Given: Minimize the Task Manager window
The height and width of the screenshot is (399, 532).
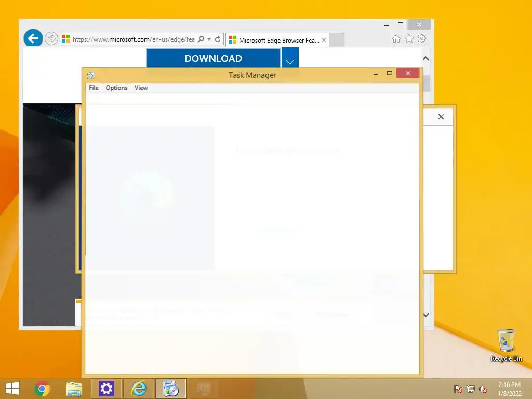Looking at the screenshot, I should (x=376, y=74).
